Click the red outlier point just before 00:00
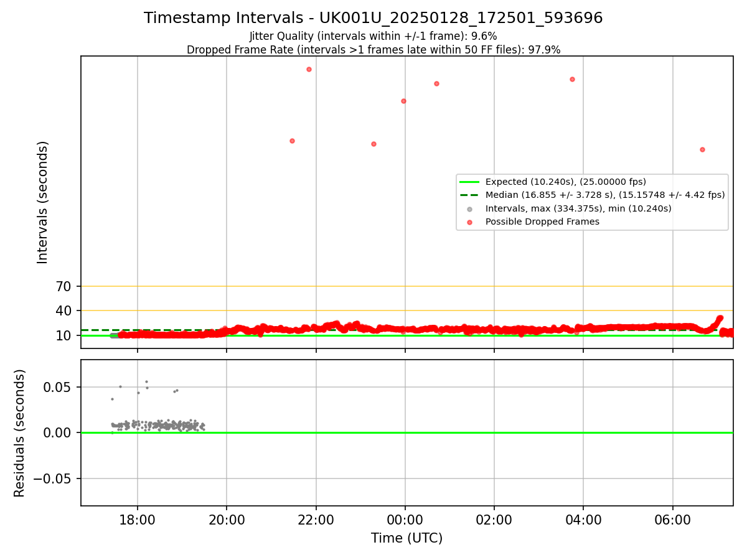This screenshot has height=560, width=747. pos(403,101)
